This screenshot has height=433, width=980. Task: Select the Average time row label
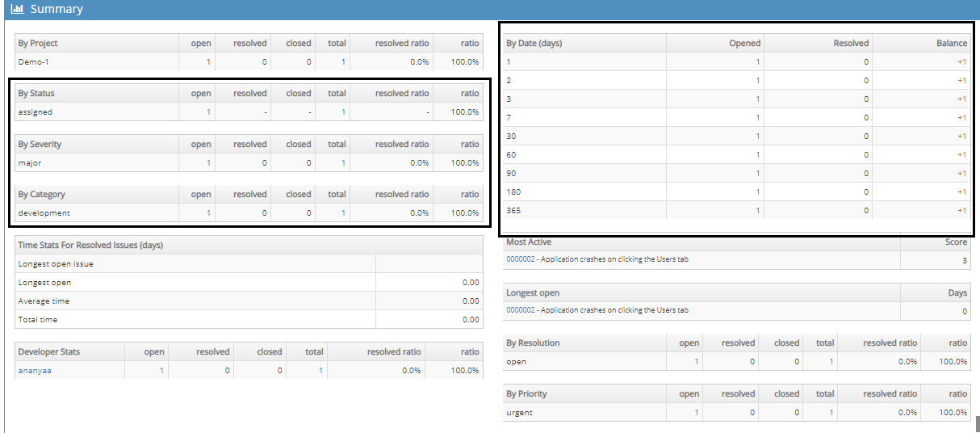click(x=44, y=301)
